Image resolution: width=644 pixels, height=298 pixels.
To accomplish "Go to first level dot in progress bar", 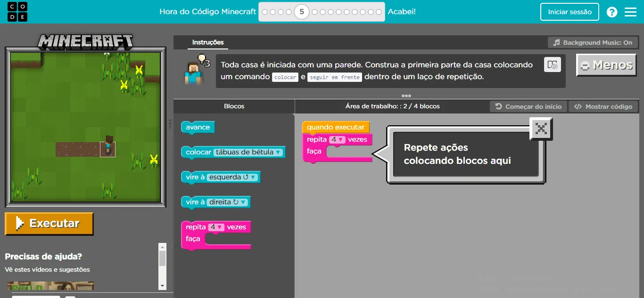I will pyautogui.click(x=265, y=12).
